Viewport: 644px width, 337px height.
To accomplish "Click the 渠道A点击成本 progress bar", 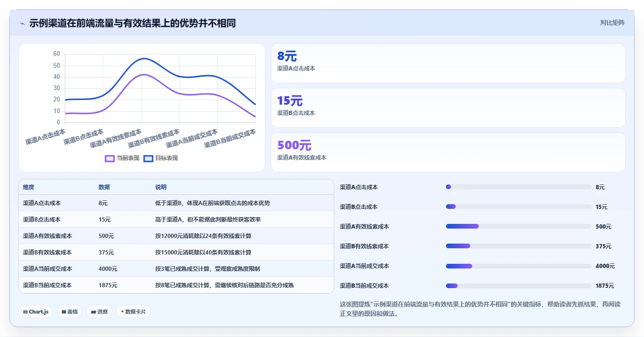I will [x=519, y=187].
